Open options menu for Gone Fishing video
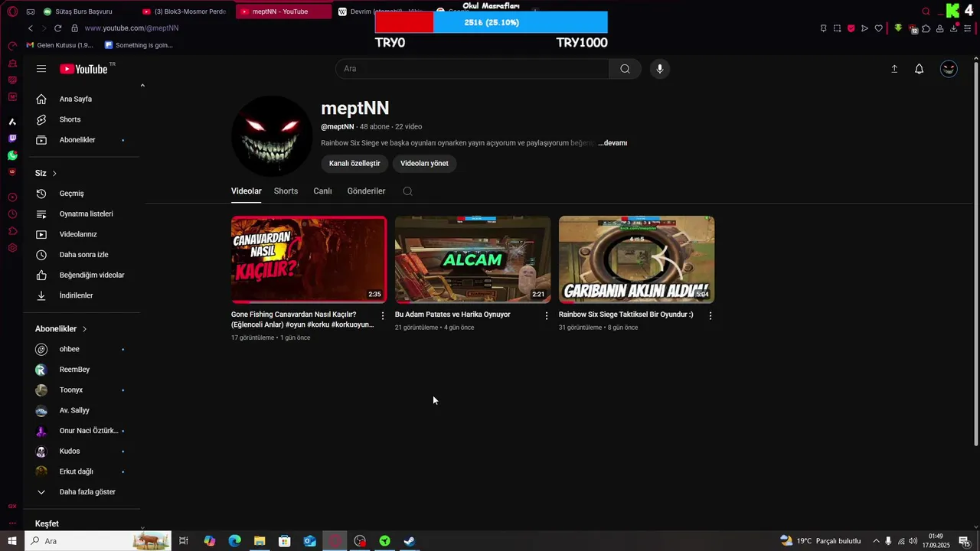Image resolution: width=980 pixels, height=551 pixels. click(383, 315)
